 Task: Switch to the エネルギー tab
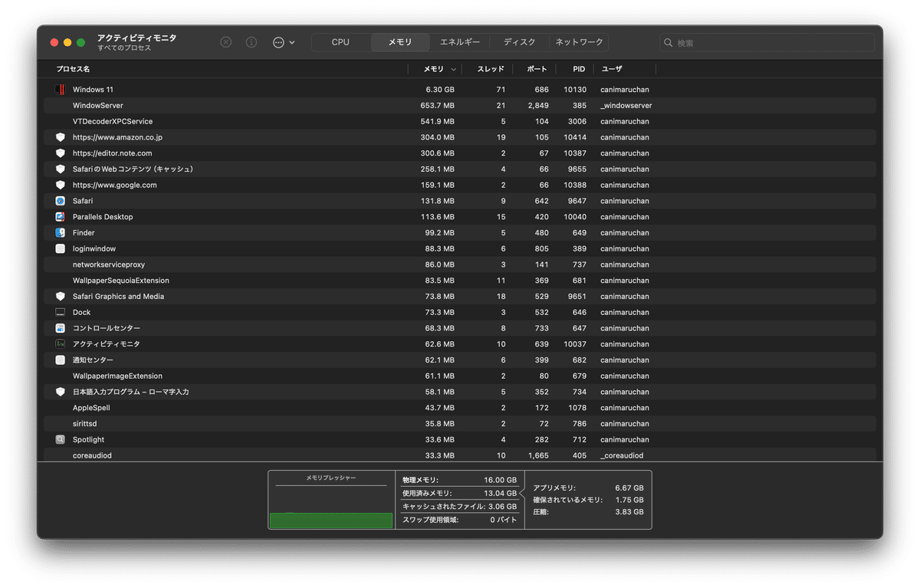(x=460, y=42)
